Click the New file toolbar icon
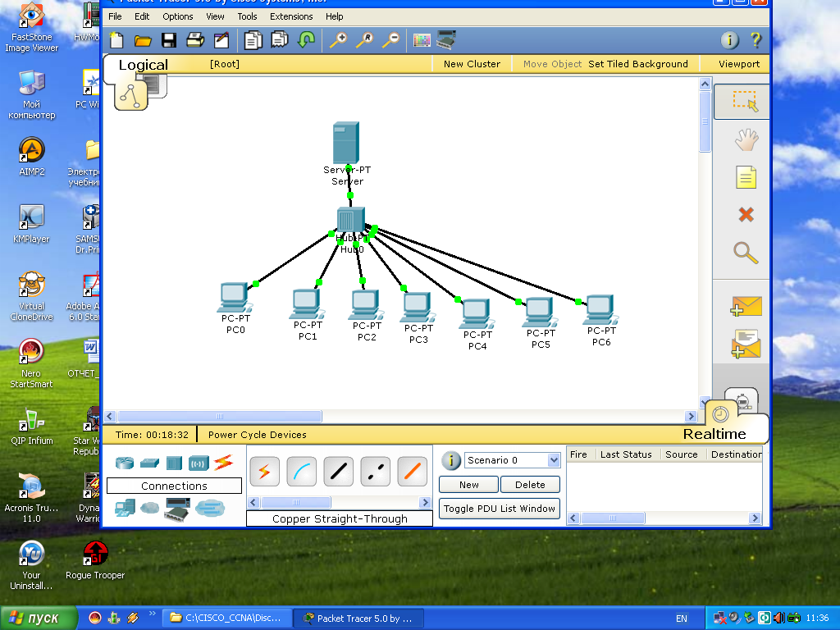This screenshot has height=630, width=840. point(116,40)
